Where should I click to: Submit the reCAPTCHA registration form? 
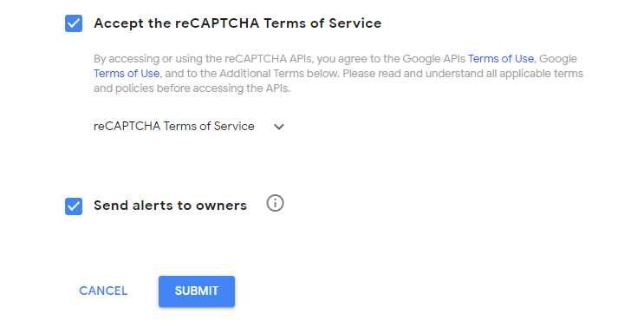coord(197,291)
